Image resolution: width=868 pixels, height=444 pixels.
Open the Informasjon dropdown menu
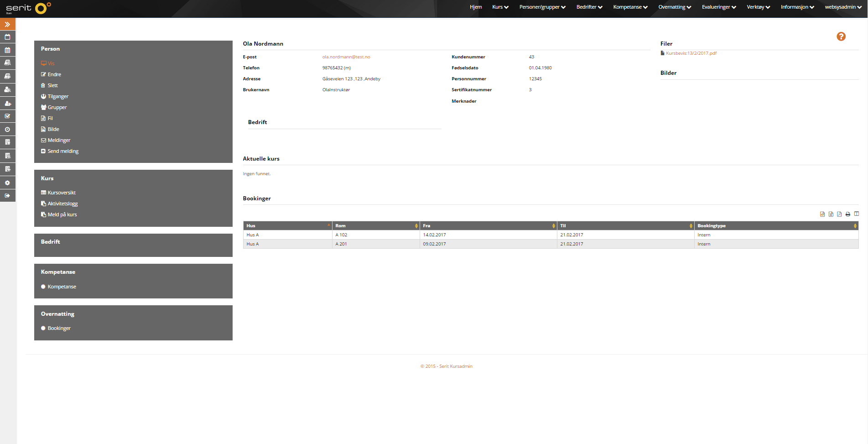[x=797, y=7]
